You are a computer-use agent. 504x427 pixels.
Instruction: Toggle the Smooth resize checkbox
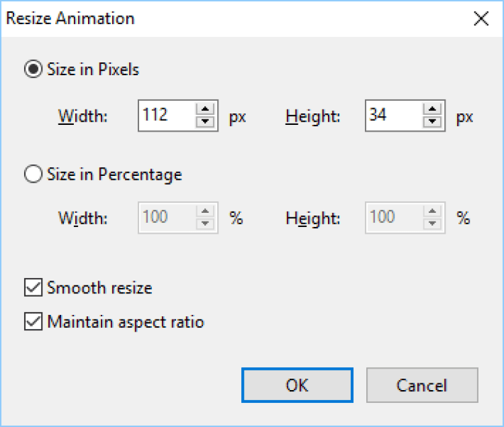32,288
